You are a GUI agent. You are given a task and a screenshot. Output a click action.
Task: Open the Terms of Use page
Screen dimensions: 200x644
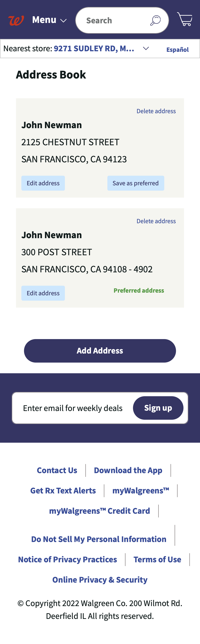pyautogui.click(x=157, y=559)
